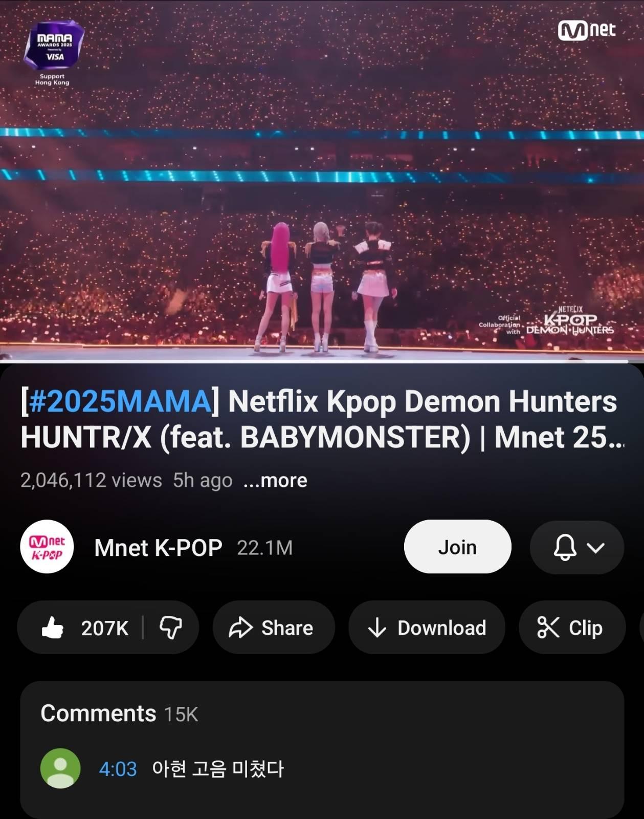The image size is (644, 819).
Task: Tap the MAMA Awards 2025 logo
Action: (x=54, y=46)
